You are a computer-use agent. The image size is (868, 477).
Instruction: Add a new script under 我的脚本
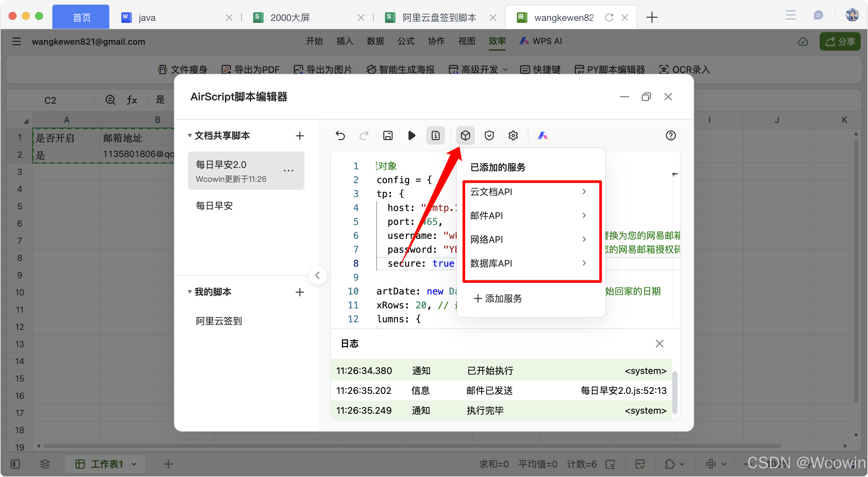point(299,292)
